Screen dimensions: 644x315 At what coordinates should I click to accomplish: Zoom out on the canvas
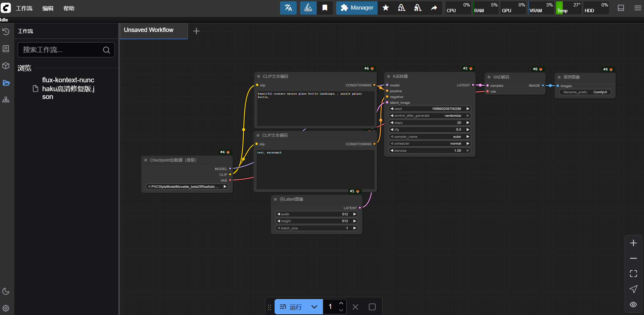tap(633, 259)
